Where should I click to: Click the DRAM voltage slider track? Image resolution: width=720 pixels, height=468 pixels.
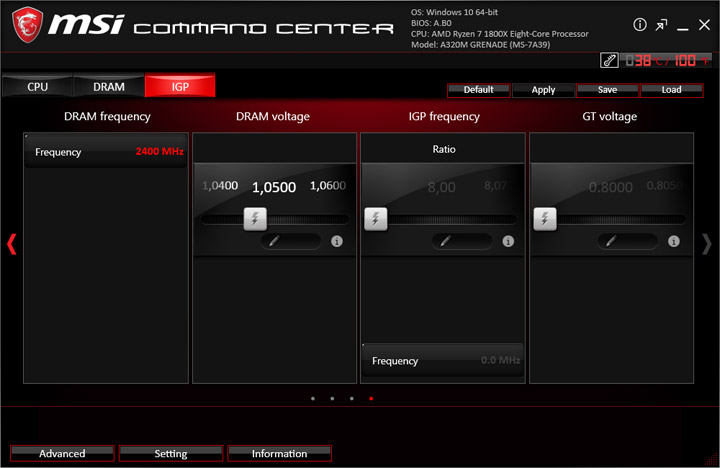coord(275,220)
